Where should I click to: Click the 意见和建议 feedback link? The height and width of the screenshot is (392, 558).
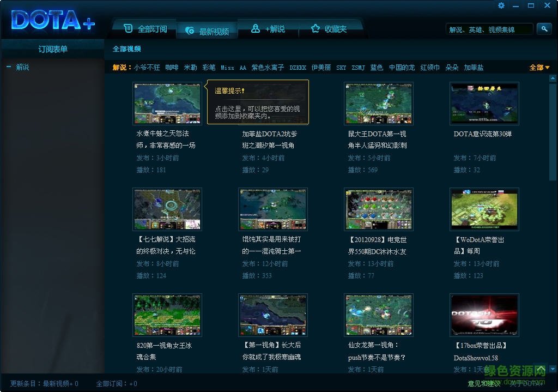point(484,384)
